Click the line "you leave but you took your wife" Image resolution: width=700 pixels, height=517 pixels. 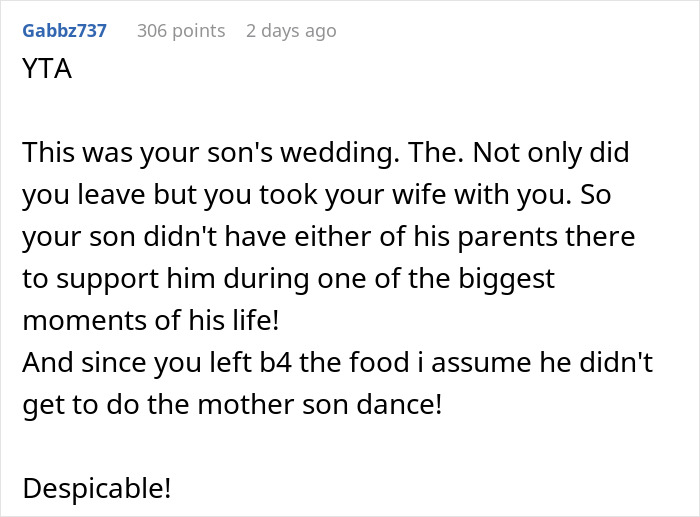[315, 195]
